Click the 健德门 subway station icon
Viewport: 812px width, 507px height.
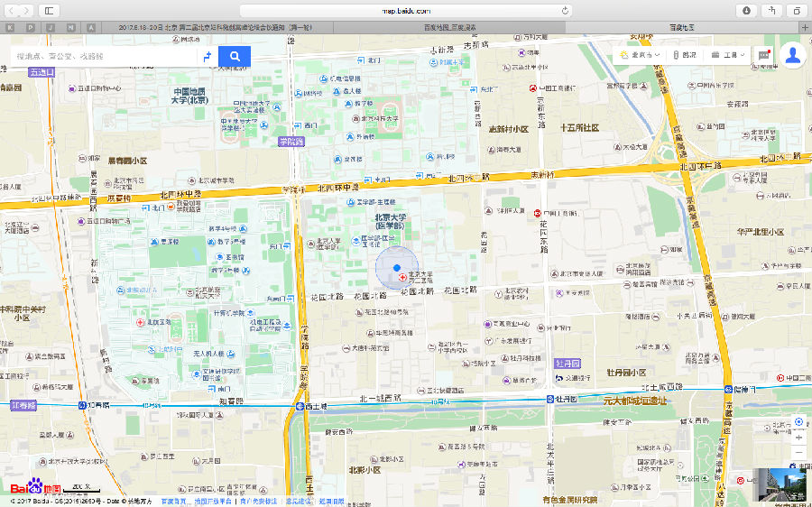coord(728,389)
